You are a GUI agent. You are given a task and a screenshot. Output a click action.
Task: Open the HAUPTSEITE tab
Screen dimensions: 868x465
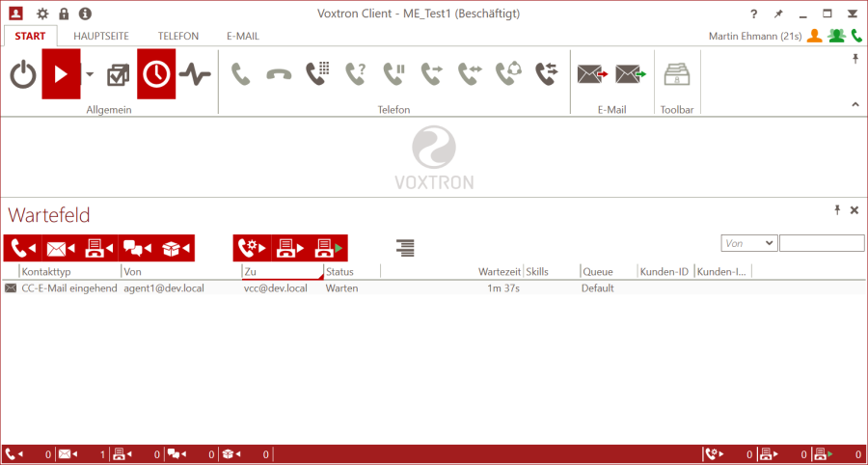click(x=107, y=36)
